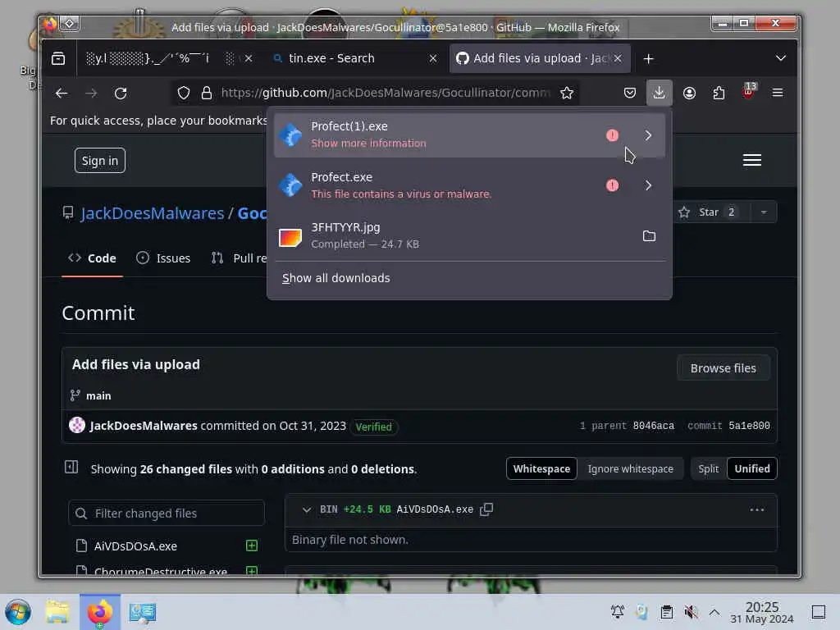Click Show all downloads
Image resolution: width=840 pixels, height=630 pixels.
pos(336,278)
